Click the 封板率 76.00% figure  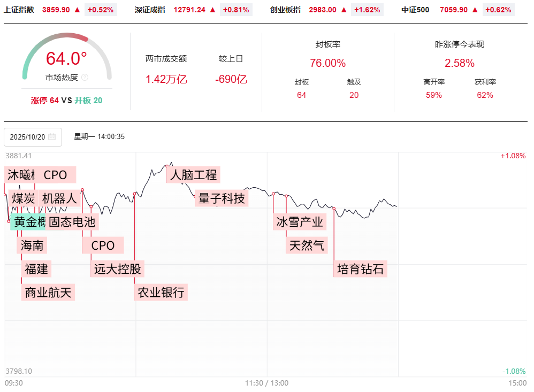[x=328, y=63]
